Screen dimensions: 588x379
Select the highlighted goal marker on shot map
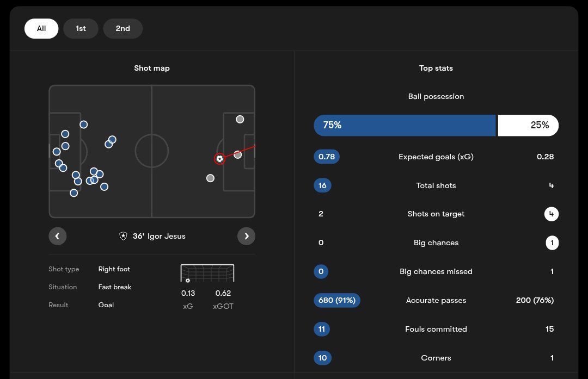(x=219, y=159)
